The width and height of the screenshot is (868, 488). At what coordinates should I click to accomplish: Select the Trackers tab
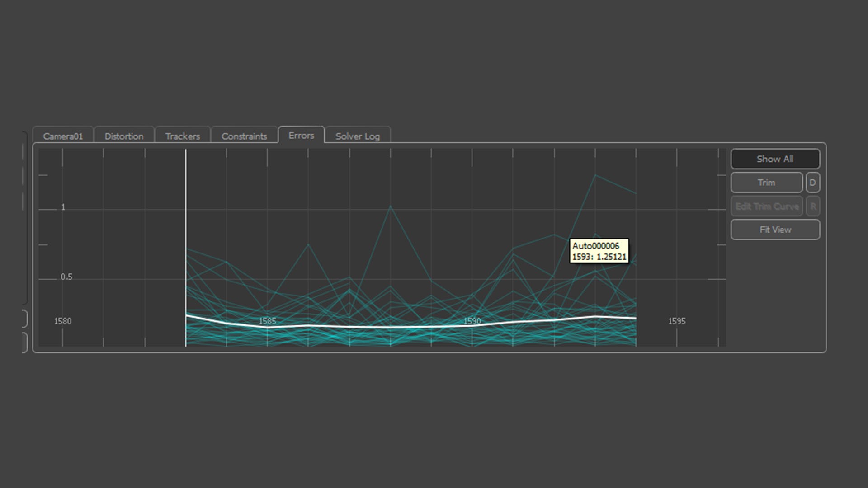coord(182,136)
